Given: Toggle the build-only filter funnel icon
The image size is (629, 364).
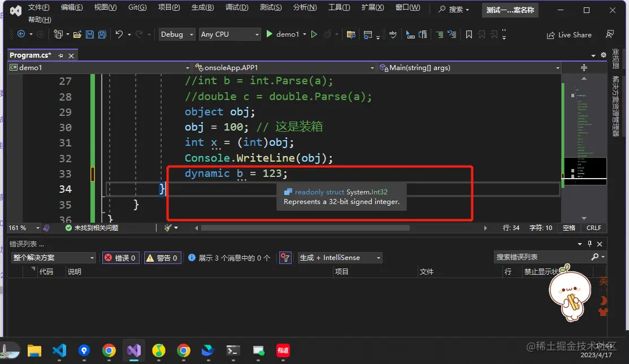Looking at the screenshot, I should 285,258.
